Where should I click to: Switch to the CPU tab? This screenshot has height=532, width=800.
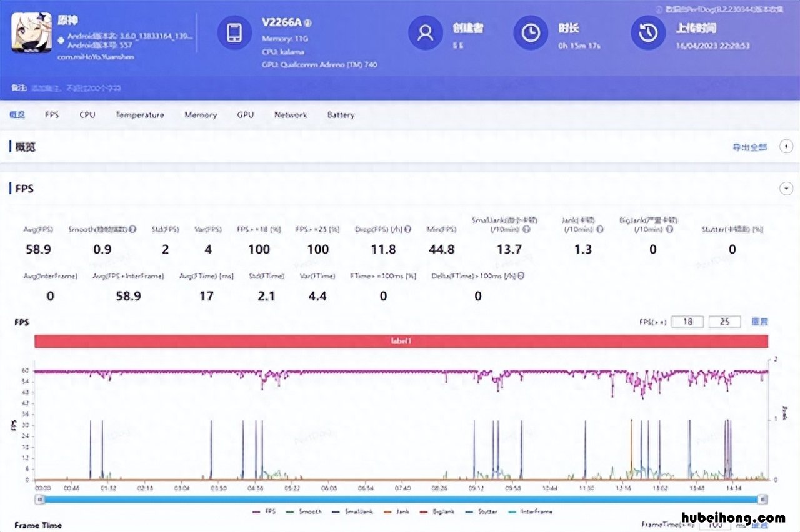87,115
